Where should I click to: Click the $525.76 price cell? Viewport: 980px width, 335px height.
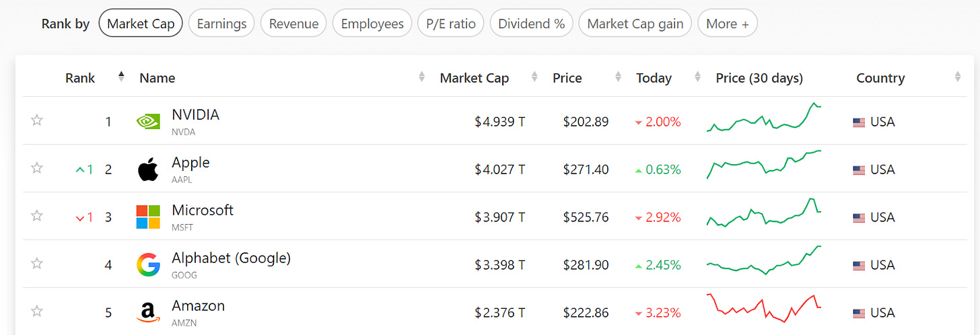pyautogui.click(x=586, y=217)
